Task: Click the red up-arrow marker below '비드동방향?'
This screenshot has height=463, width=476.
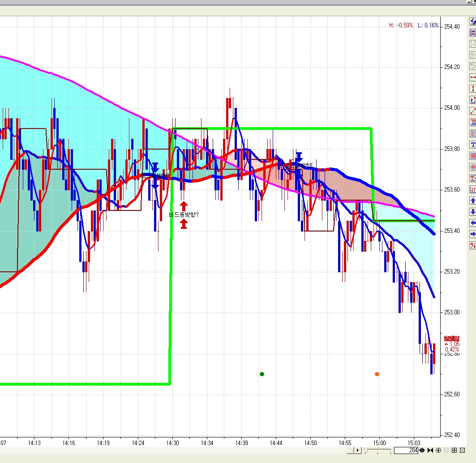Action: click(183, 224)
